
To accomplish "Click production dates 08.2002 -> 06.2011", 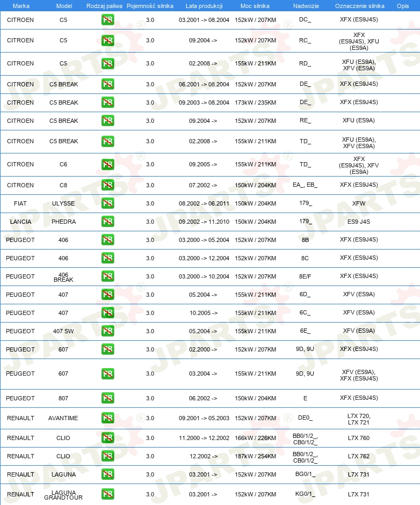I will pyautogui.click(x=204, y=203).
